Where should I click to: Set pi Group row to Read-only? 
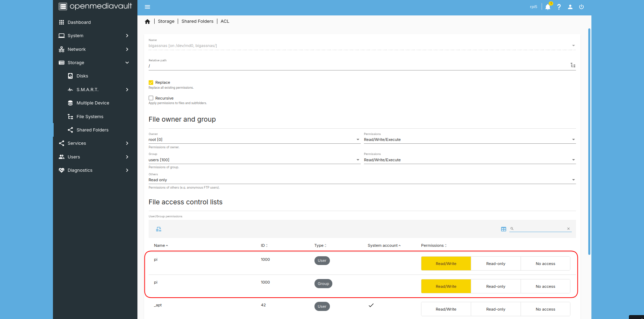[x=496, y=286]
